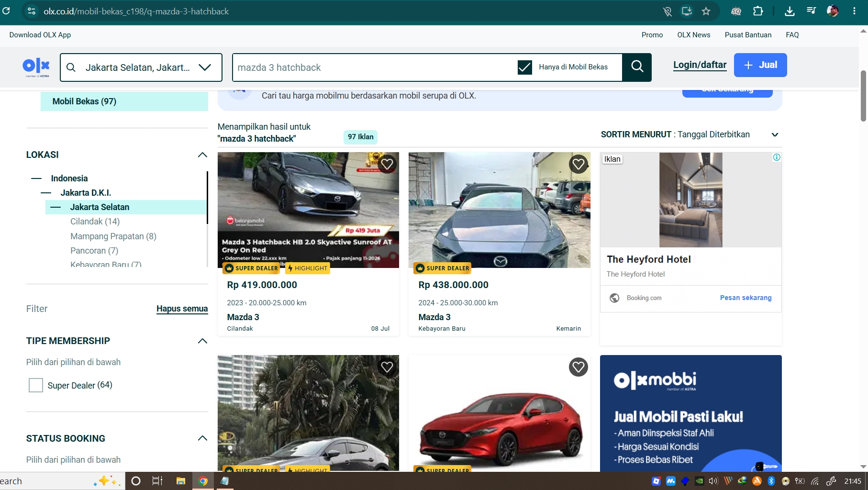The image size is (868, 490).
Task: Click the browser address bar URL
Action: pyautogui.click(x=136, y=11)
